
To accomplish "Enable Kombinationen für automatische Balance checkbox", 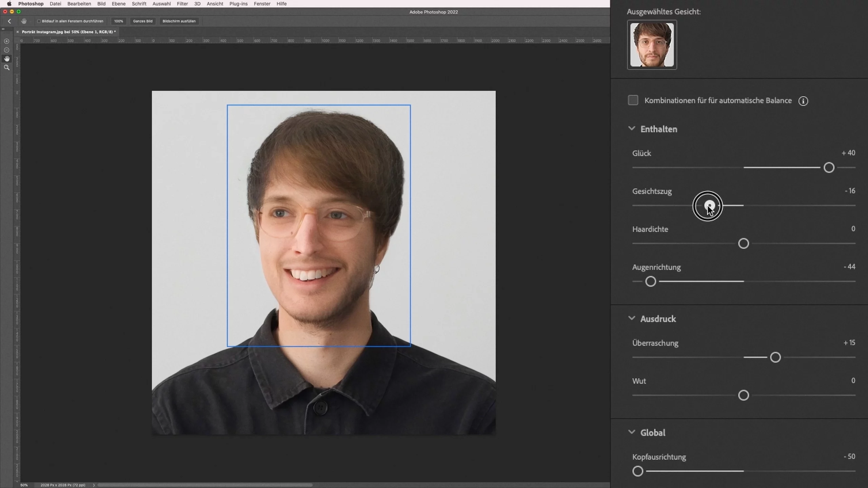I will 633,100.
